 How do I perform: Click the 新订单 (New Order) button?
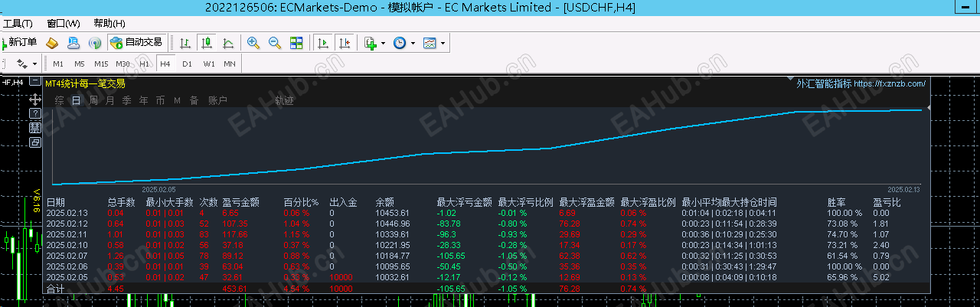(x=19, y=42)
